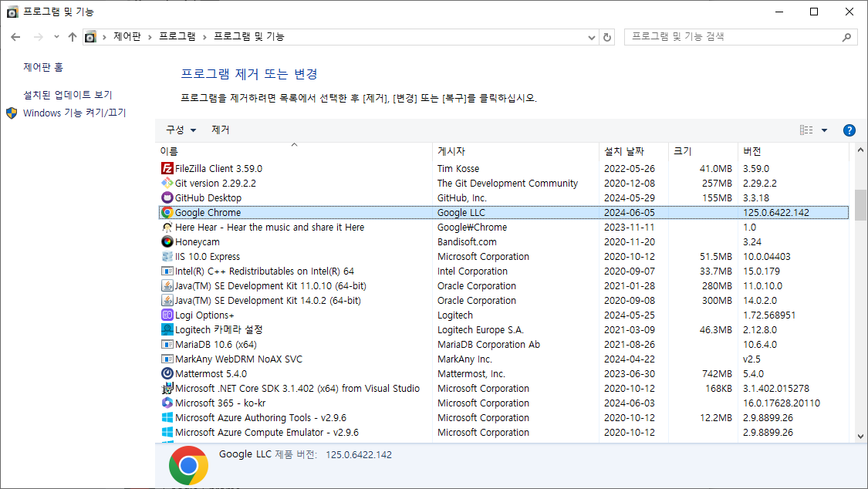
Task: Click the GitHub Desktop icon
Action: 167,197
